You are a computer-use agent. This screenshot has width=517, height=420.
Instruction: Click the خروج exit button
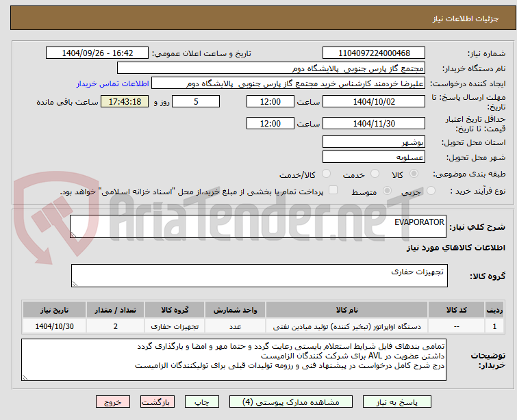pos(113,402)
